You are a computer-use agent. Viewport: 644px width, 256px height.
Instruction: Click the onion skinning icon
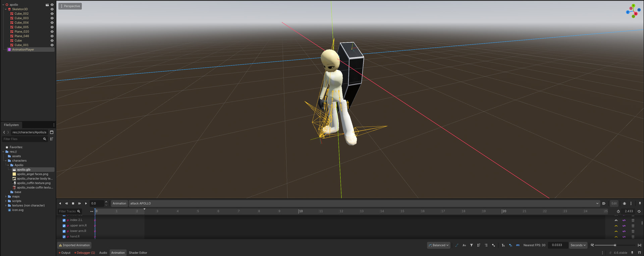tap(624, 204)
